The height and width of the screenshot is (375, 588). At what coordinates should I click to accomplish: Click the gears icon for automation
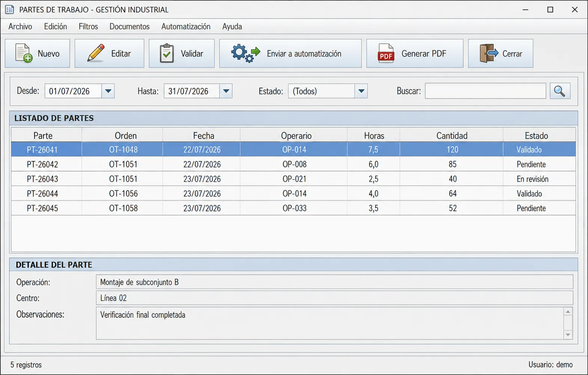tap(245, 53)
